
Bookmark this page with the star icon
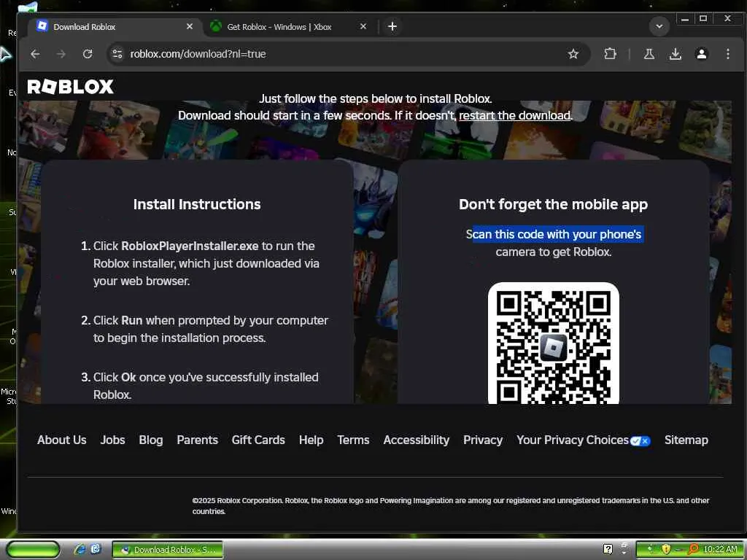573,54
